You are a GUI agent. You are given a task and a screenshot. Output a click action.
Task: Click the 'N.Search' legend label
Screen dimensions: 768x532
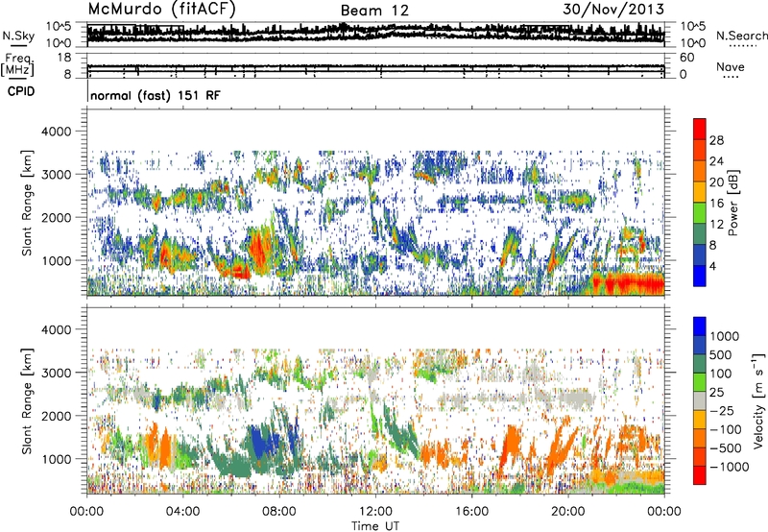pyautogui.click(x=741, y=36)
